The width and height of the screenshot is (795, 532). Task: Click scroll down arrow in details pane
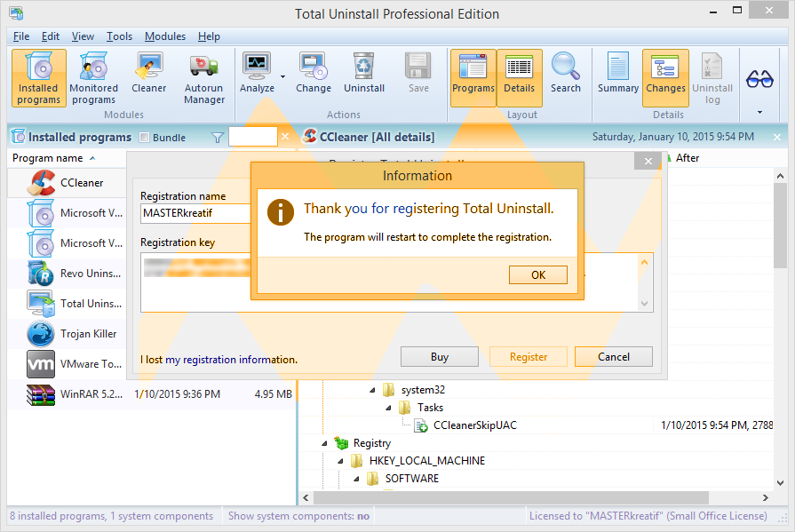[x=780, y=483]
